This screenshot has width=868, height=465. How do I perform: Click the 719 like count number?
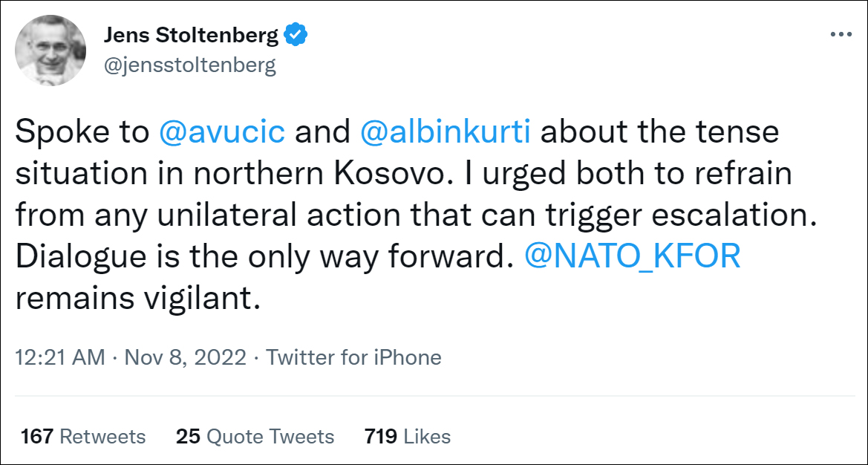pos(380,436)
